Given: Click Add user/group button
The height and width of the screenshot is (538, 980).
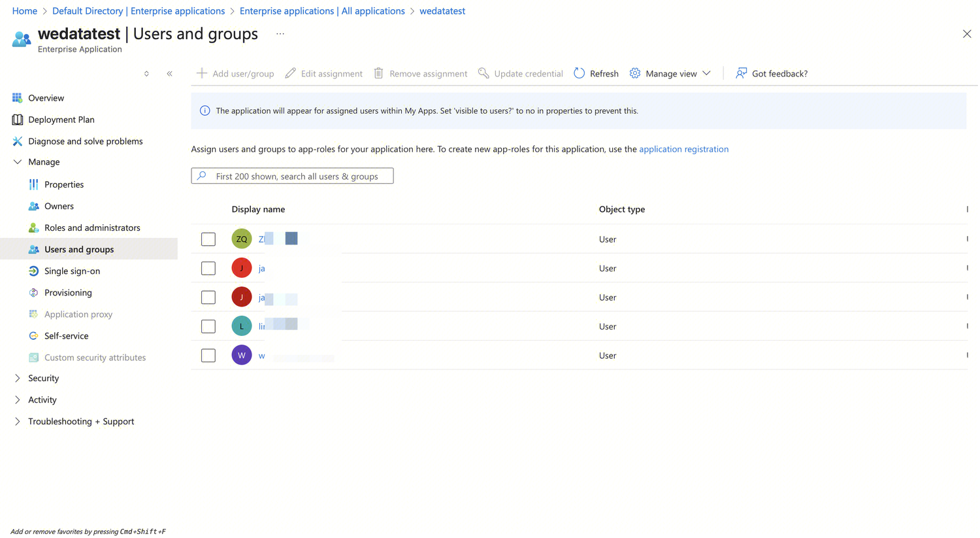Looking at the screenshot, I should coord(235,73).
